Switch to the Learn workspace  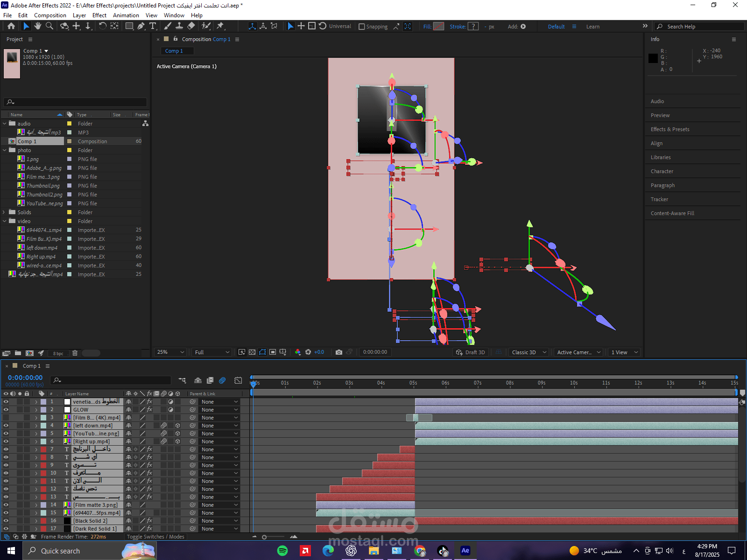click(x=593, y=27)
